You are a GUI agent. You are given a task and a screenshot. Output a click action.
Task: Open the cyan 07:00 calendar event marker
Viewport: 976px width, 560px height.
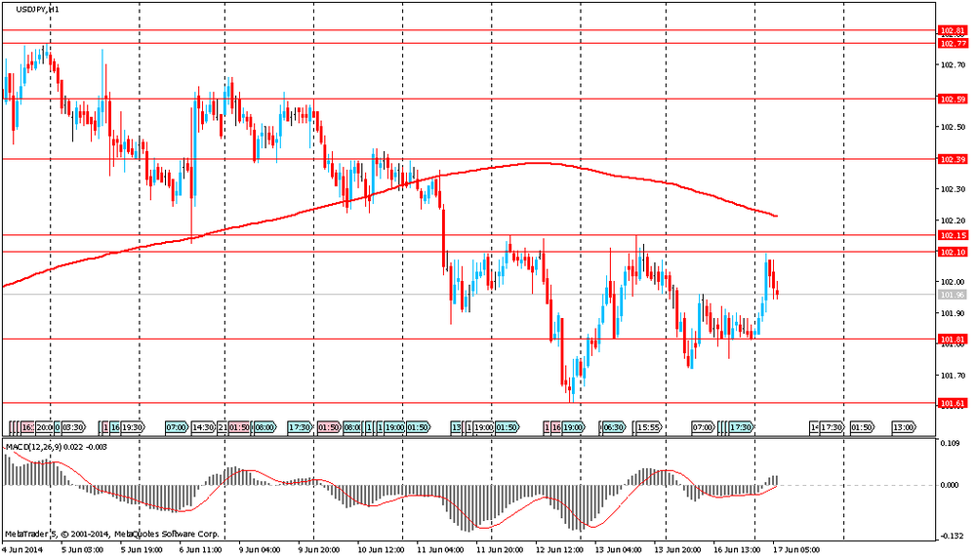point(177,427)
